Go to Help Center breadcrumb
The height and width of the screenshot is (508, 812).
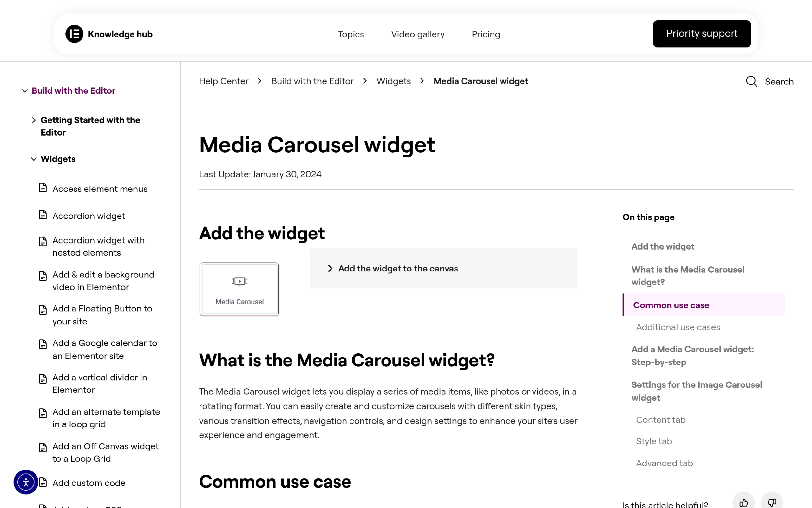tap(224, 81)
